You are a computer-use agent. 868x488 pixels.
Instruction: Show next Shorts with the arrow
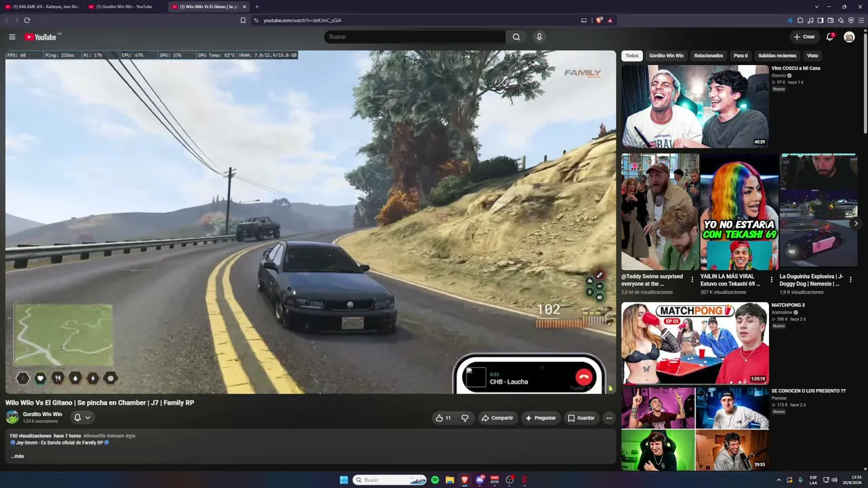point(856,223)
